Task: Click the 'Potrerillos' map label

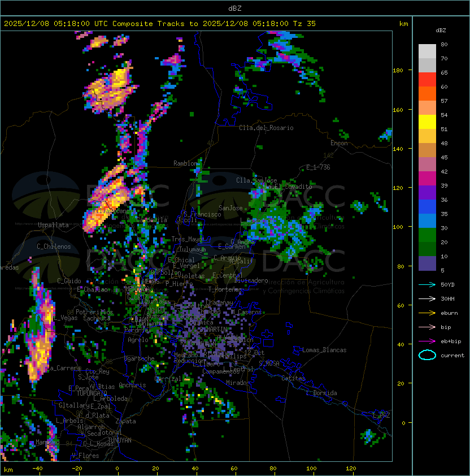Action: [94, 312]
